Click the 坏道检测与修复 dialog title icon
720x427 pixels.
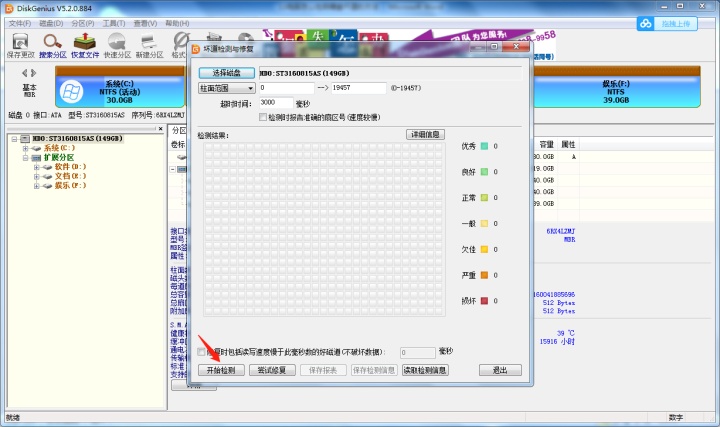pyautogui.click(x=196, y=49)
